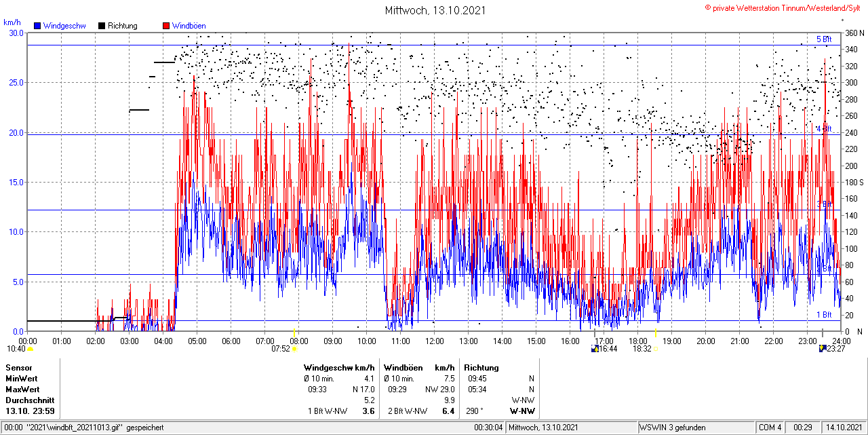Click the 180 S direction axis label
868x435 pixels.
pyautogui.click(x=854, y=182)
